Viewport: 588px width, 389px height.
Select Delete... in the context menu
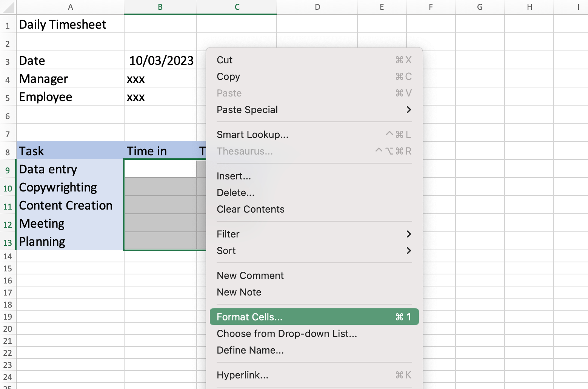[x=236, y=193]
